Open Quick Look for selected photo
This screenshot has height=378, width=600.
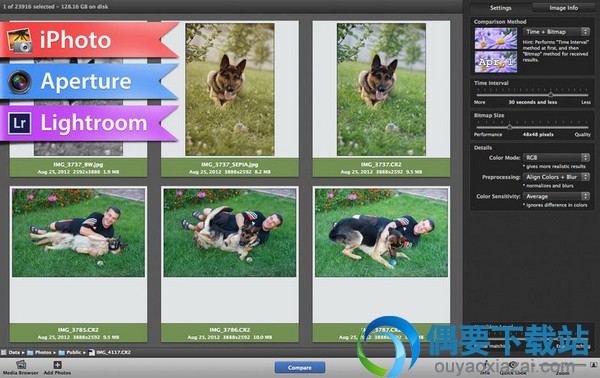pos(513,367)
